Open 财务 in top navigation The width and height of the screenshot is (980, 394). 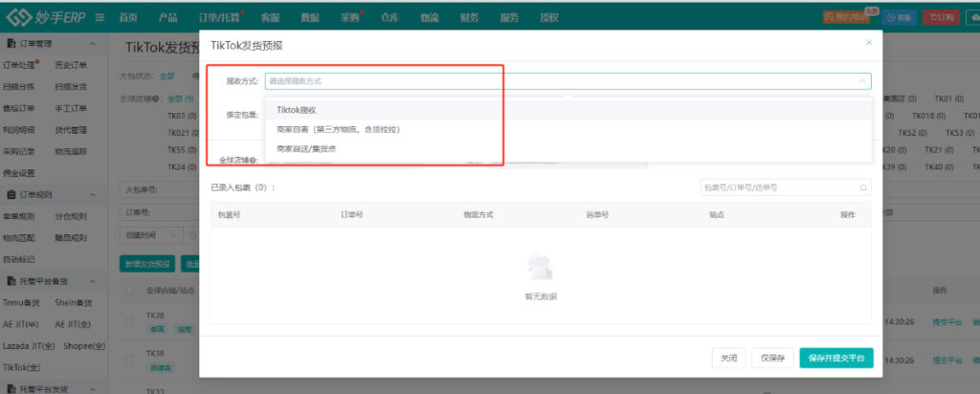tap(469, 17)
